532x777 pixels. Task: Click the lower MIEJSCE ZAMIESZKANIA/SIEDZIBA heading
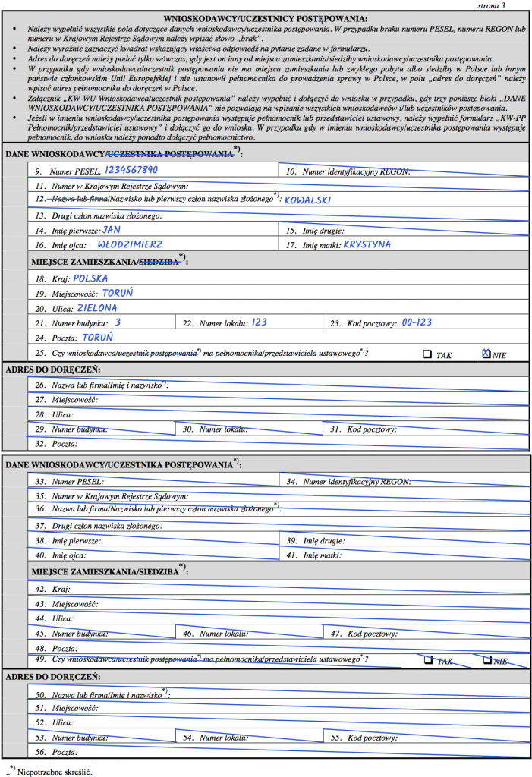click(109, 571)
